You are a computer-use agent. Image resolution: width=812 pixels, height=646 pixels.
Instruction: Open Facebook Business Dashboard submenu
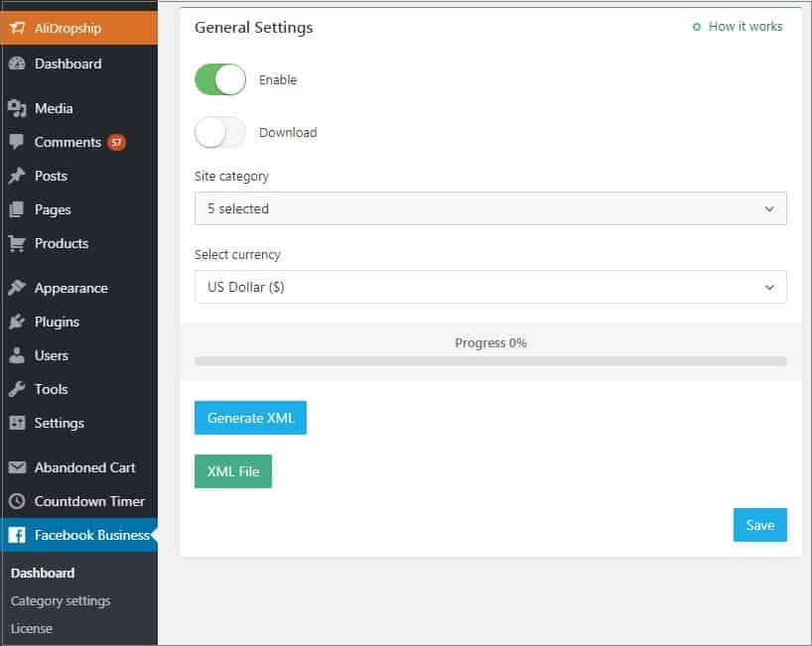click(x=43, y=573)
